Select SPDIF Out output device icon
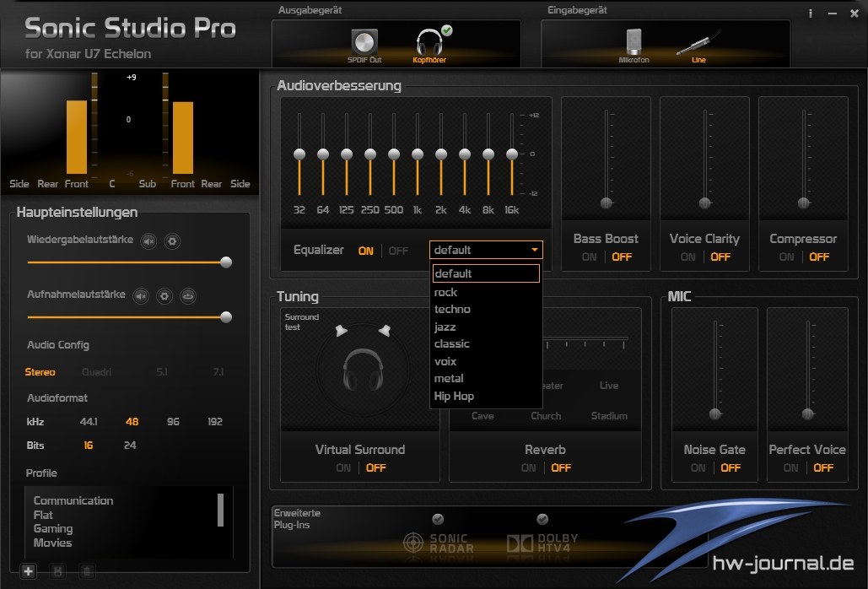The height and width of the screenshot is (589, 868). [x=364, y=43]
